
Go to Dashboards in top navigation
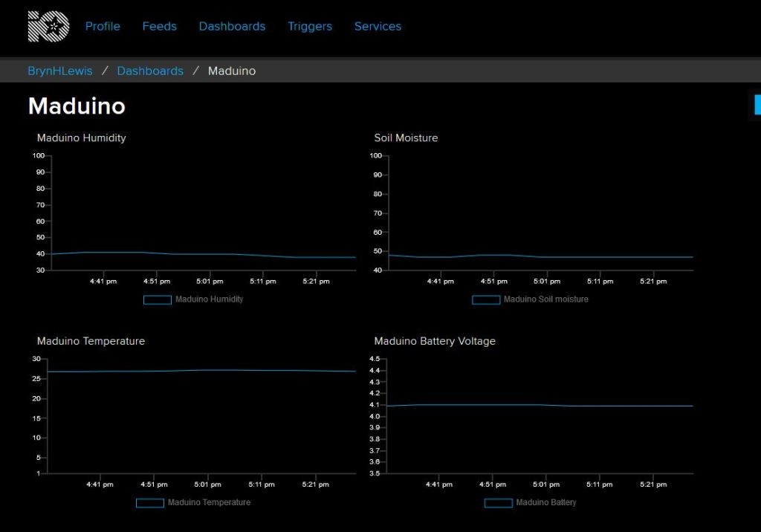click(x=232, y=26)
